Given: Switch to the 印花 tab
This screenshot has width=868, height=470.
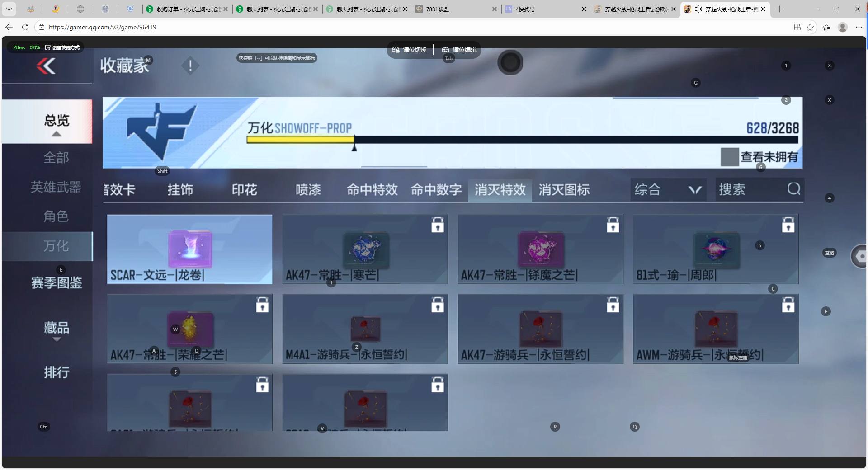Looking at the screenshot, I should click(245, 190).
